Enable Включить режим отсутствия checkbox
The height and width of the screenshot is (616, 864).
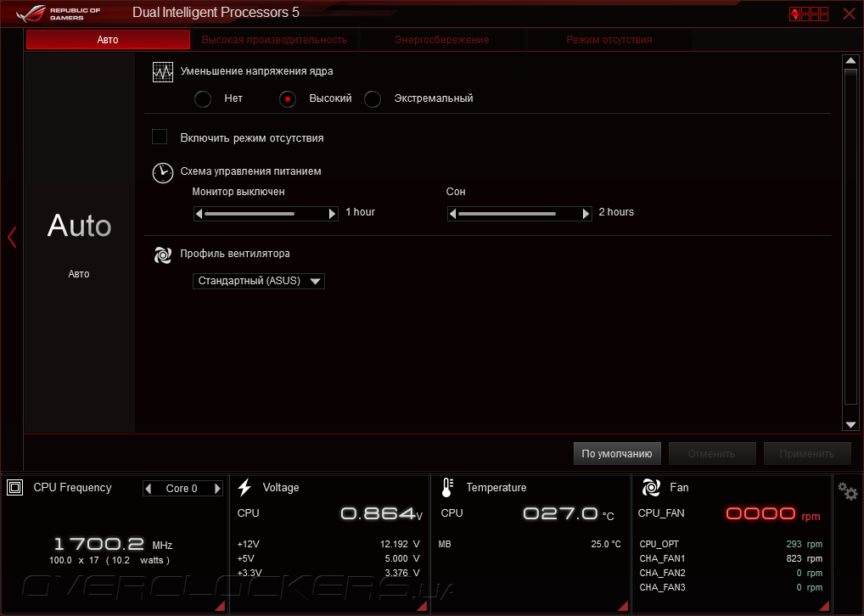click(x=160, y=137)
